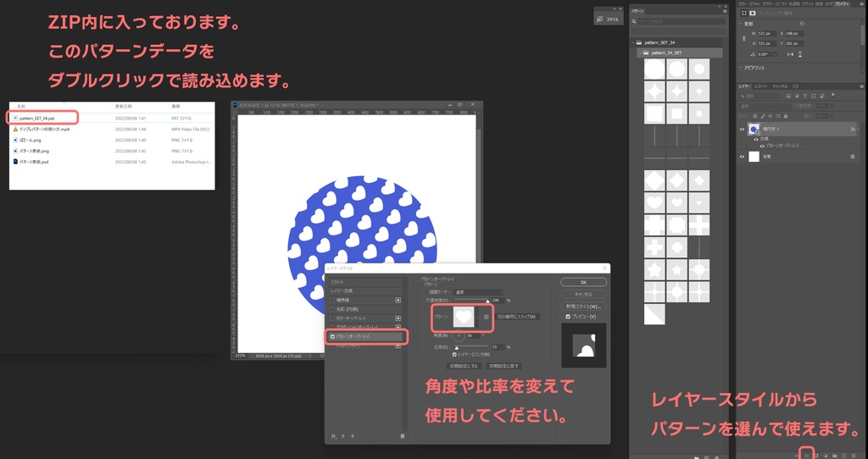This screenshot has height=459, width=868.
Task: Click the padlock icon on the background layer
Action: click(853, 157)
